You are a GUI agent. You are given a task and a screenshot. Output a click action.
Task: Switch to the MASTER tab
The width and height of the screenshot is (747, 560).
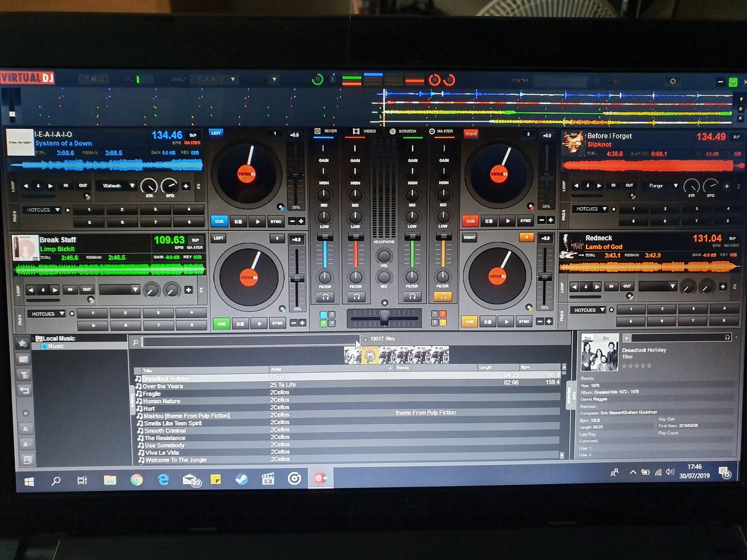[441, 131]
